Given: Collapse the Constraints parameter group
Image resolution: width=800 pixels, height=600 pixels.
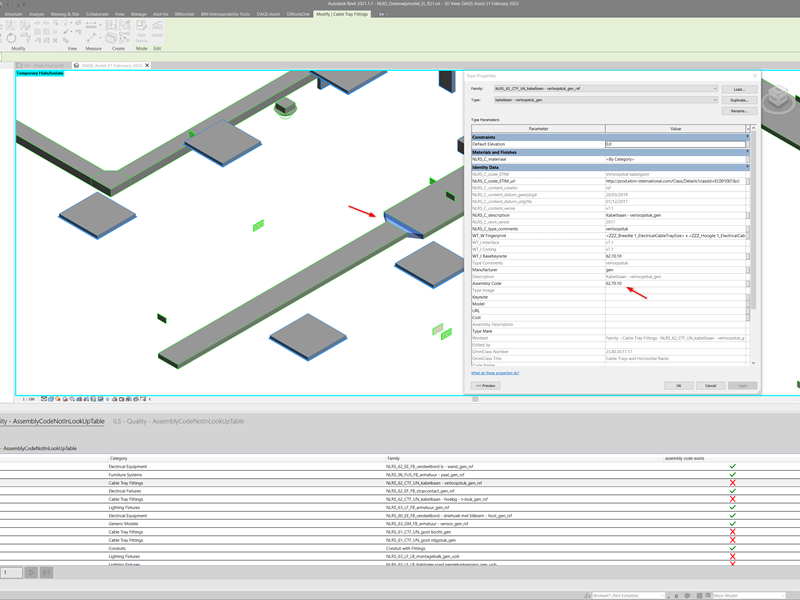Looking at the screenshot, I should click(x=747, y=137).
